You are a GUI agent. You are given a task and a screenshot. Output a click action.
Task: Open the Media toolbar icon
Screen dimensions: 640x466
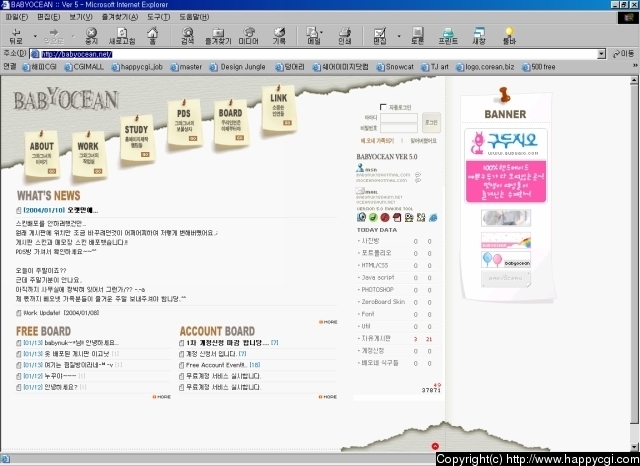[x=249, y=36]
